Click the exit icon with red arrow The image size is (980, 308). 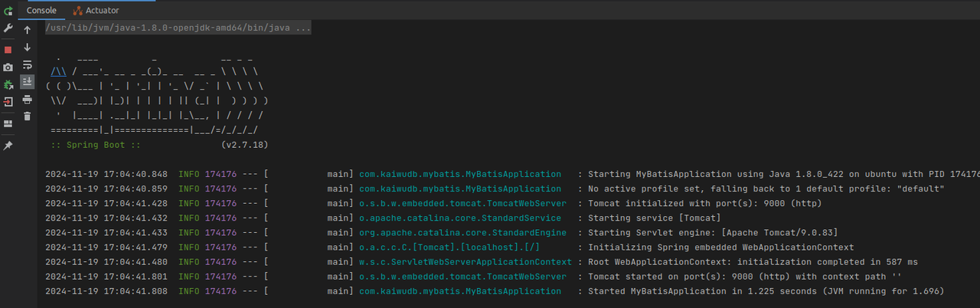coord(8,101)
